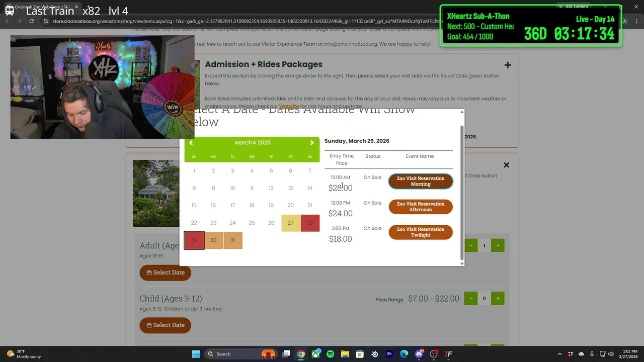Open Chrome from the taskbar
The width and height of the screenshot is (644, 362).
coord(300,354)
